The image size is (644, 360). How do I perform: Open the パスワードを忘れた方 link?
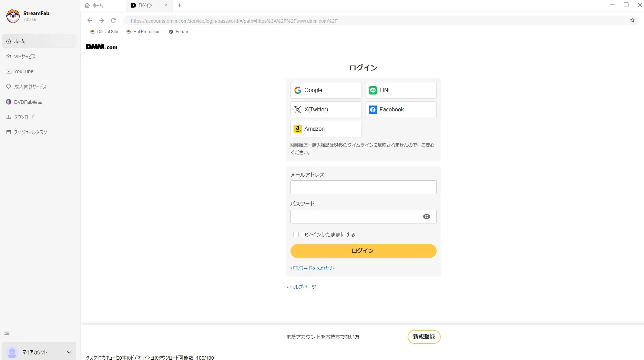(x=312, y=268)
